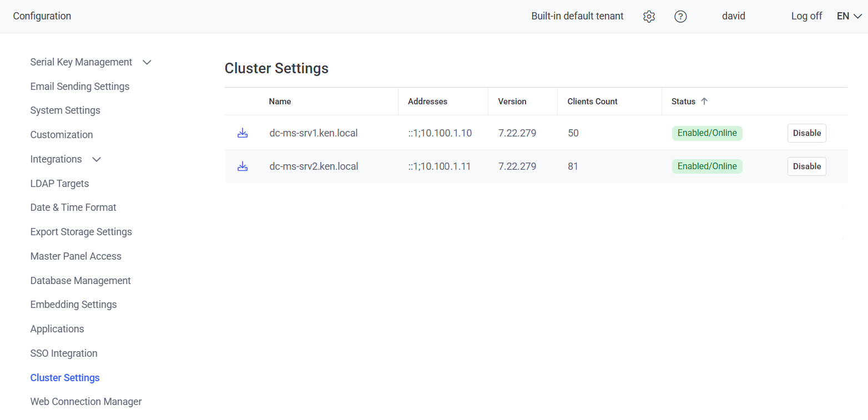Viewport: 868px width, 420px height.
Task: Click Status column sort arrow
Action: click(704, 102)
